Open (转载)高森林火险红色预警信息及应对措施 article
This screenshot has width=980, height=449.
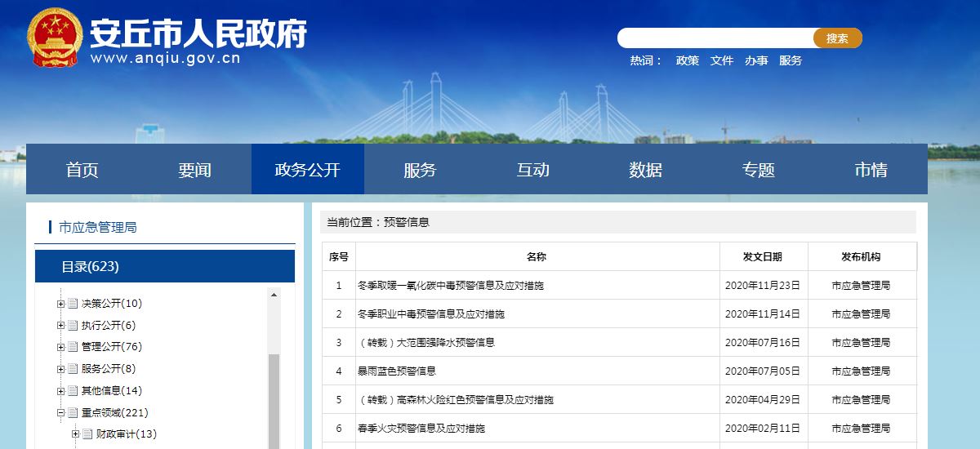[x=456, y=400]
